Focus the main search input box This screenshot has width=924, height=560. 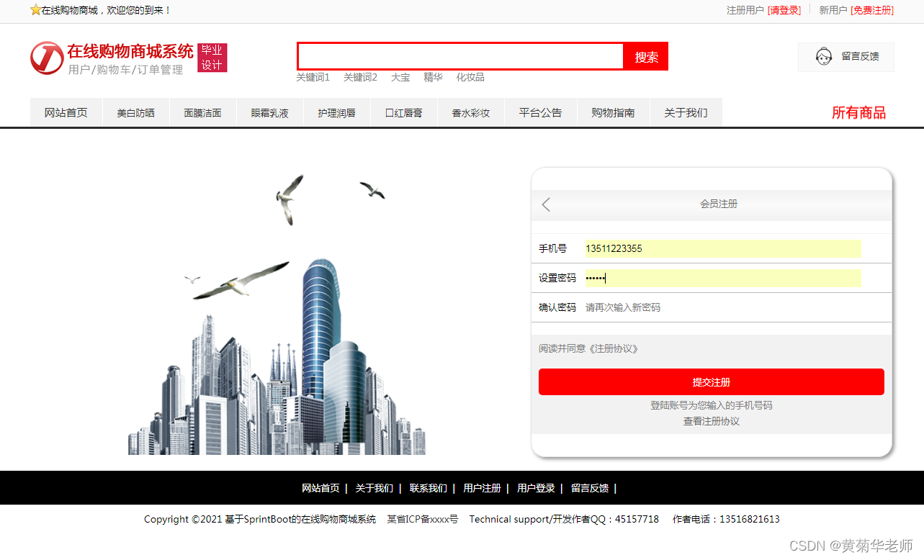pos(461,56)
